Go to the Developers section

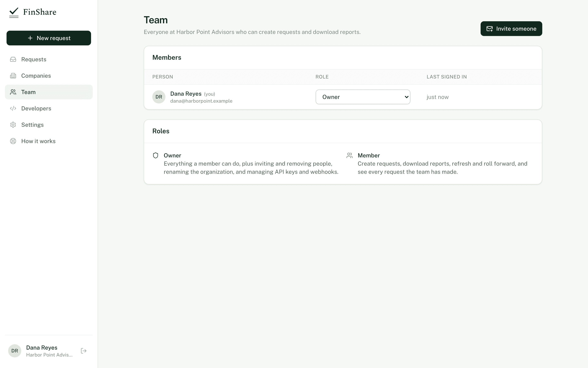[x=49, y=108]
